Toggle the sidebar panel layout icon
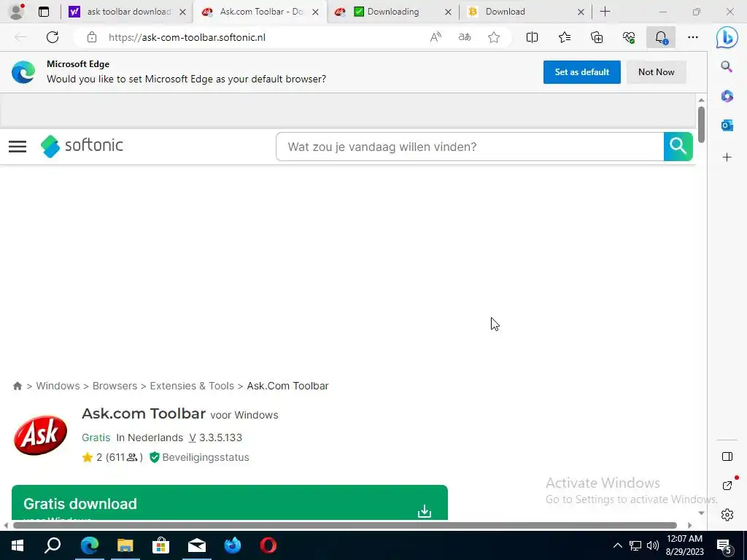This screenshot has height=560, width=747. click(727, 456)
